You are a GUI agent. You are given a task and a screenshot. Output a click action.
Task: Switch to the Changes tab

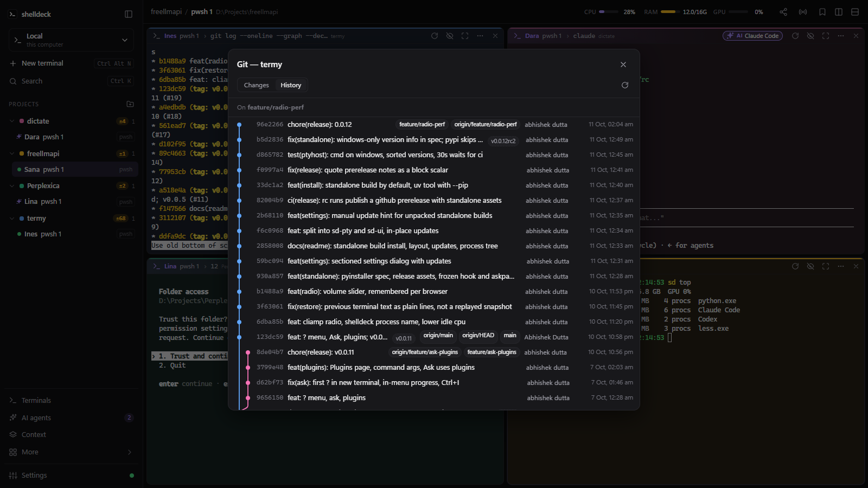point(256,85)
